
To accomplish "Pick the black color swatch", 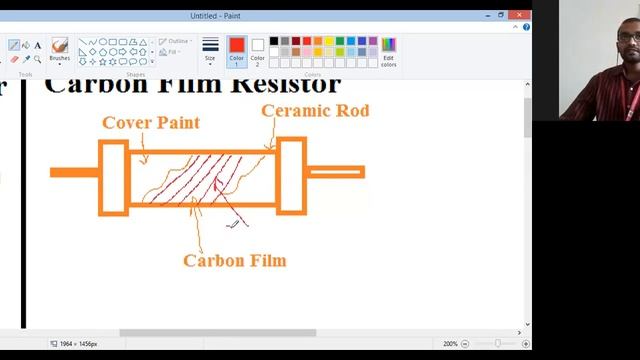I will click(x=274, y=41).
